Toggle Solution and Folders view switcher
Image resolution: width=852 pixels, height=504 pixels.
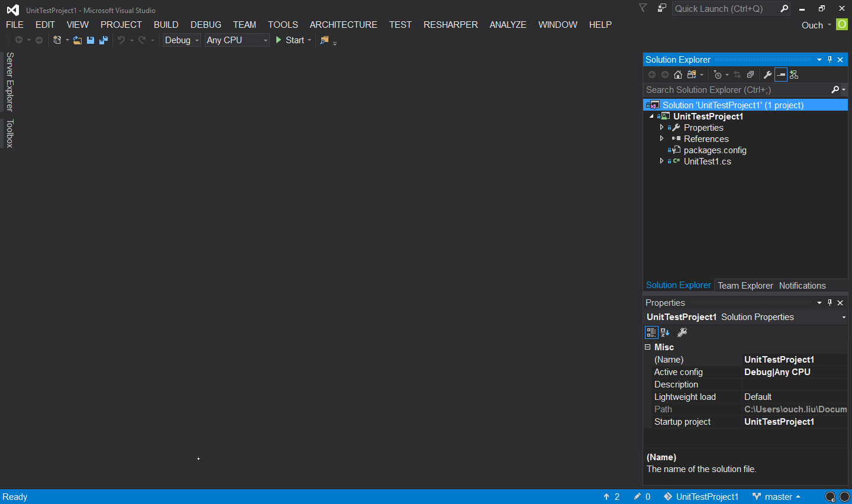pyautogui.click(x=691, y=75)
